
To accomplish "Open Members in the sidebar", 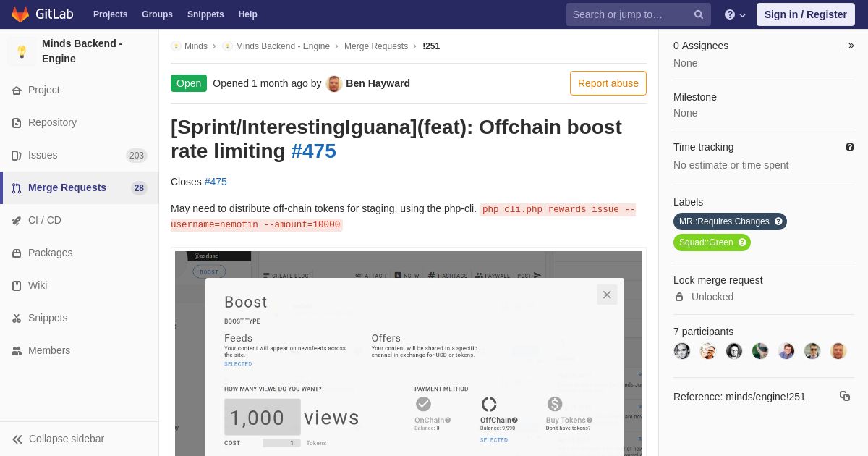I will 49,350.
